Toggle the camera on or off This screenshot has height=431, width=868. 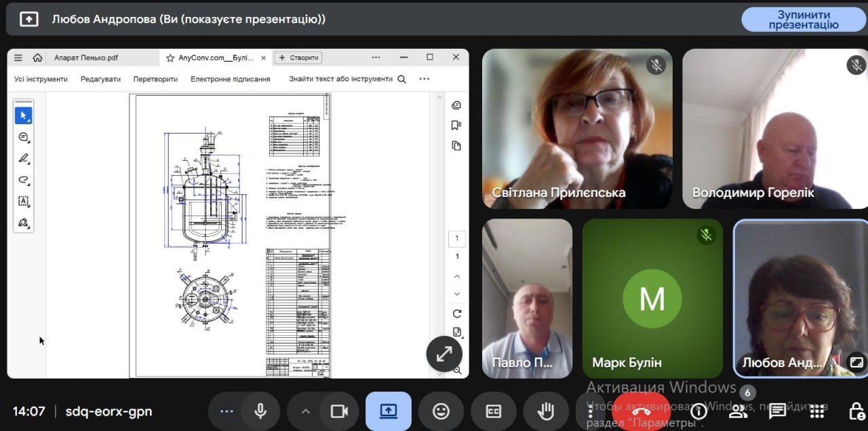tap(339, 411)
